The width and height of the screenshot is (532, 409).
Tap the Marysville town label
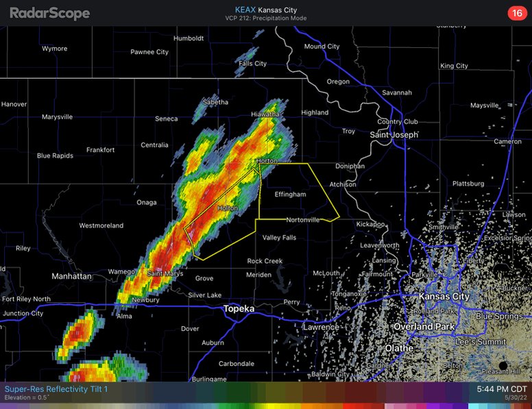pyautogui.click(x=57, y=117)
